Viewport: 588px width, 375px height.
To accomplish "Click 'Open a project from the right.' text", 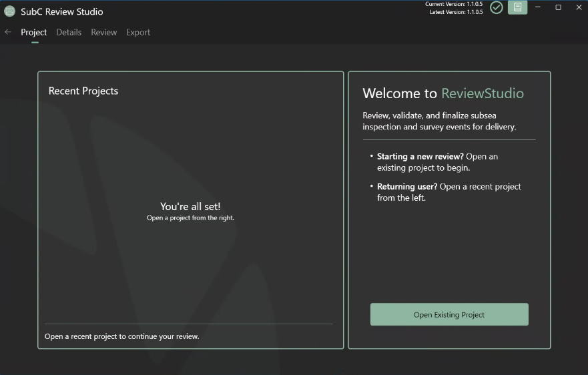I will point(190,218).
